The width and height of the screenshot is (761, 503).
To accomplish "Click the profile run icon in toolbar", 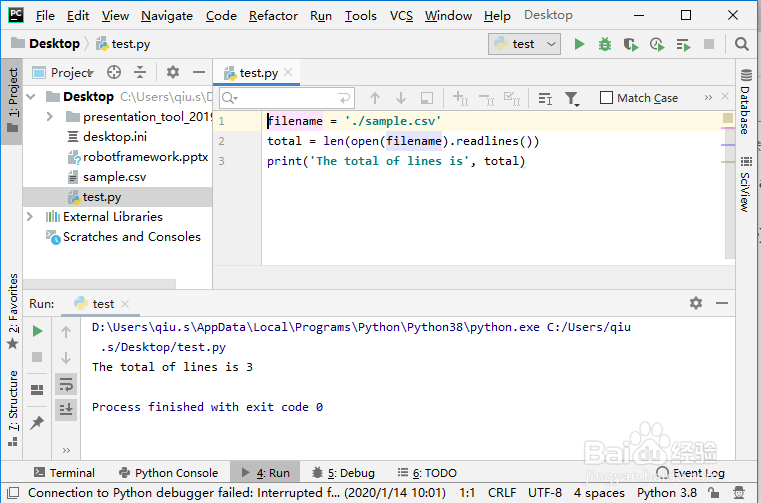I will (x=657, y=44).
